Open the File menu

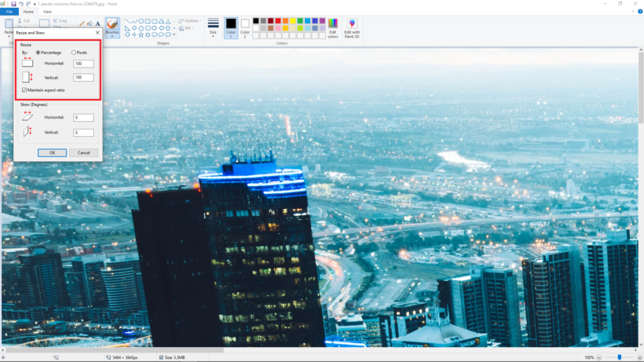[9, 12]
